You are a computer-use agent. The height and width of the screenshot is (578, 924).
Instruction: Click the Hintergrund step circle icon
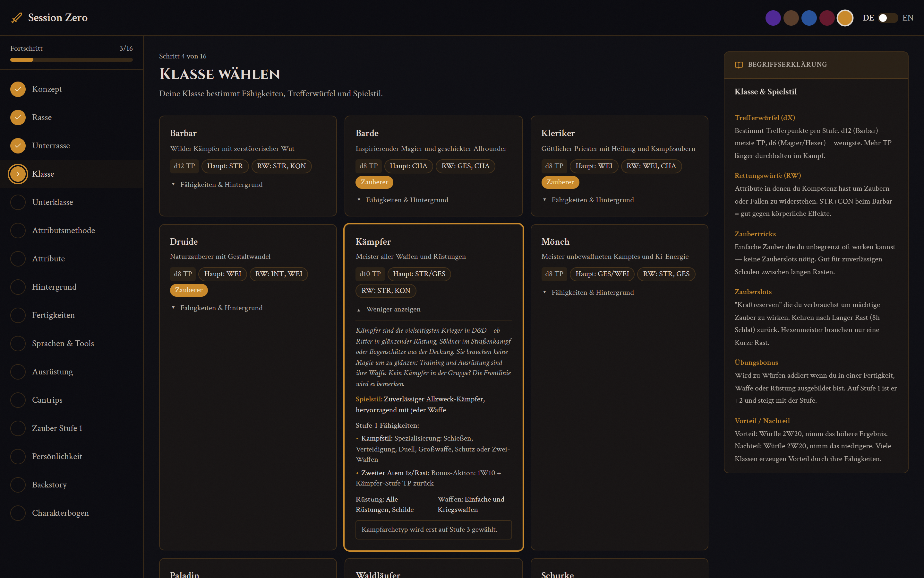[18, 287]
